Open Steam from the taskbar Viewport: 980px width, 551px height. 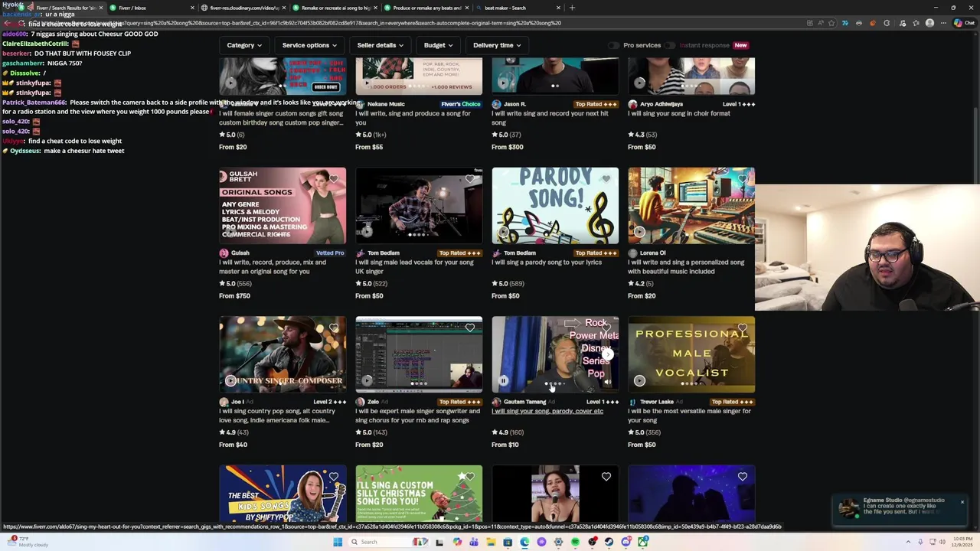pyautogui.click(x=609, y=542)
